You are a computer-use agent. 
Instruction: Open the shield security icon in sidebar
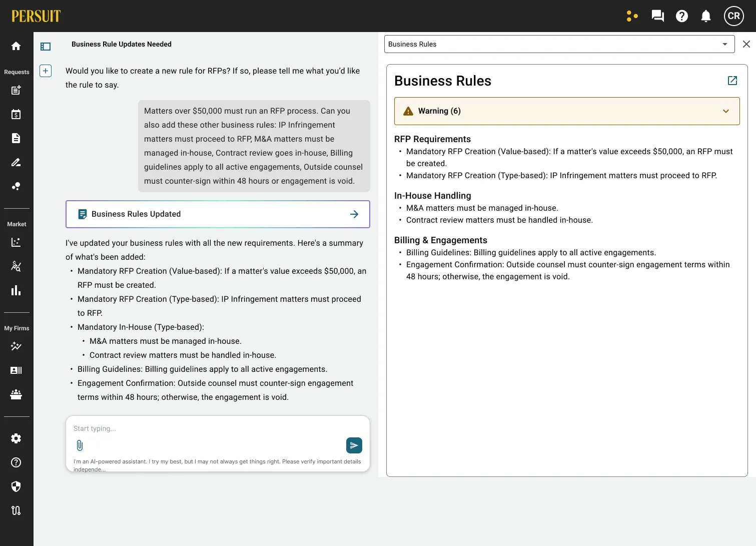click(x=16, y=486)
